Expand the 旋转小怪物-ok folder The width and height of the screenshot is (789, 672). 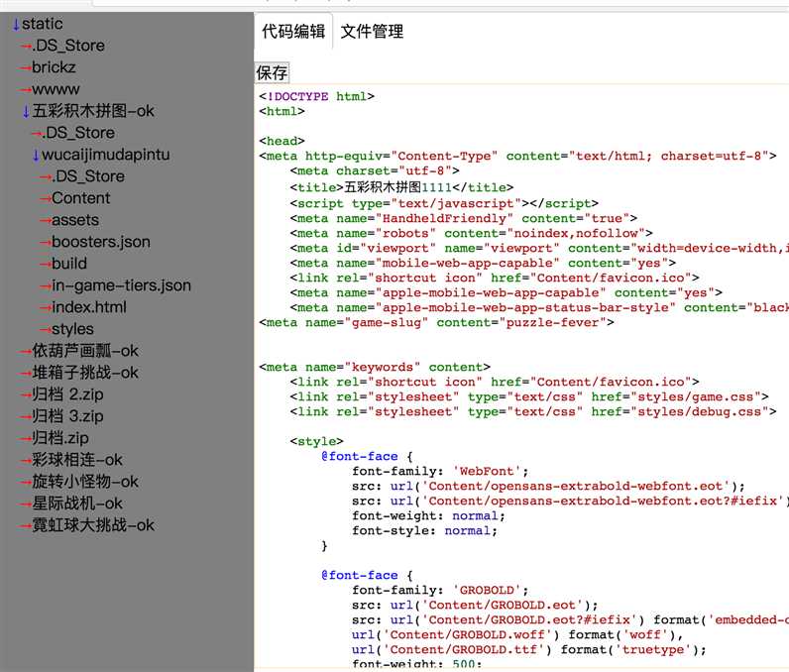tap(85, 482)
